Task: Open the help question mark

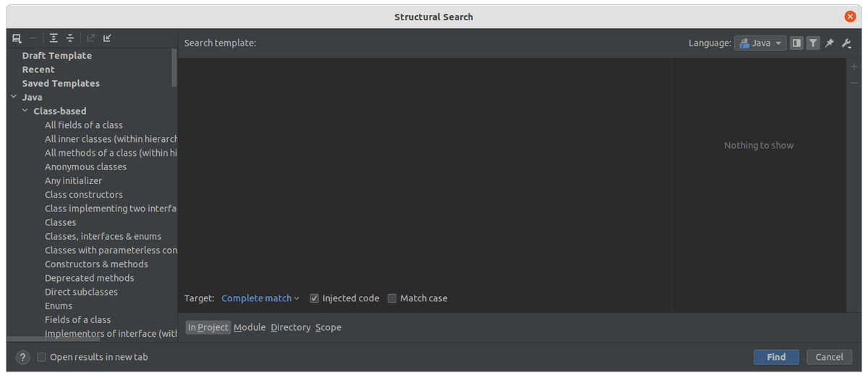Action: click(x=23, y=357)
